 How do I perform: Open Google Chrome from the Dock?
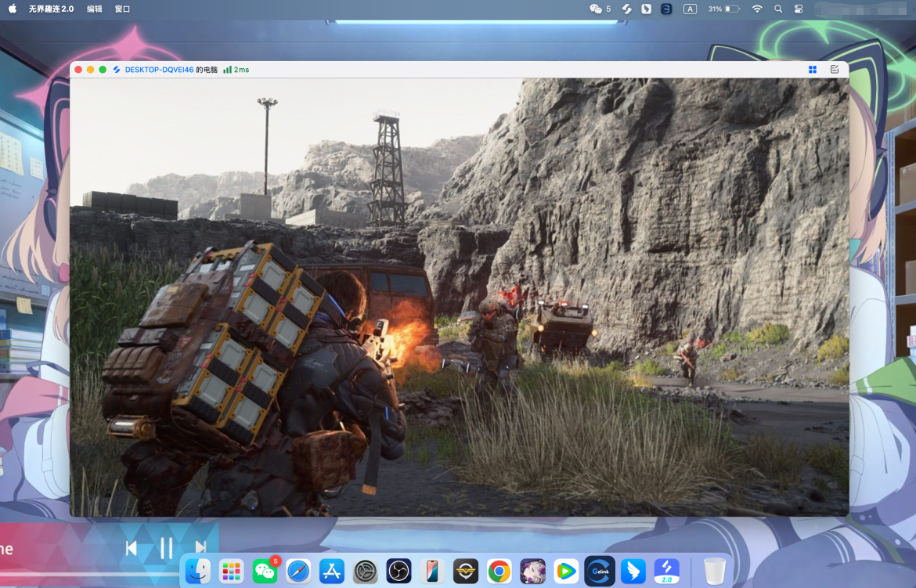click(499, 571)
